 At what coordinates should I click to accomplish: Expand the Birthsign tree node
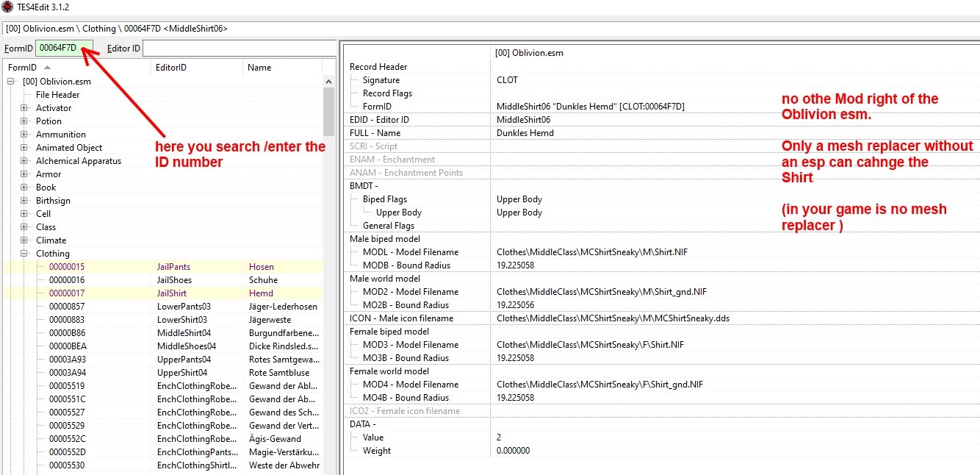[24, 201]
